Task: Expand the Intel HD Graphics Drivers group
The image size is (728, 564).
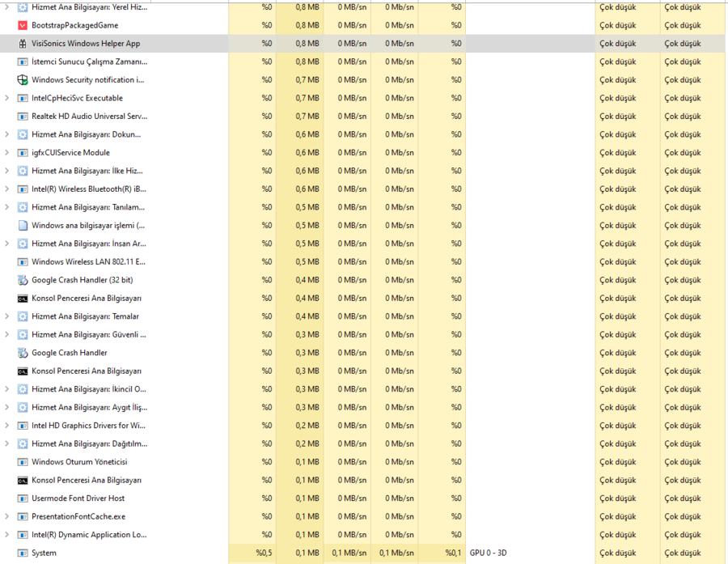Action: (6, 425)
